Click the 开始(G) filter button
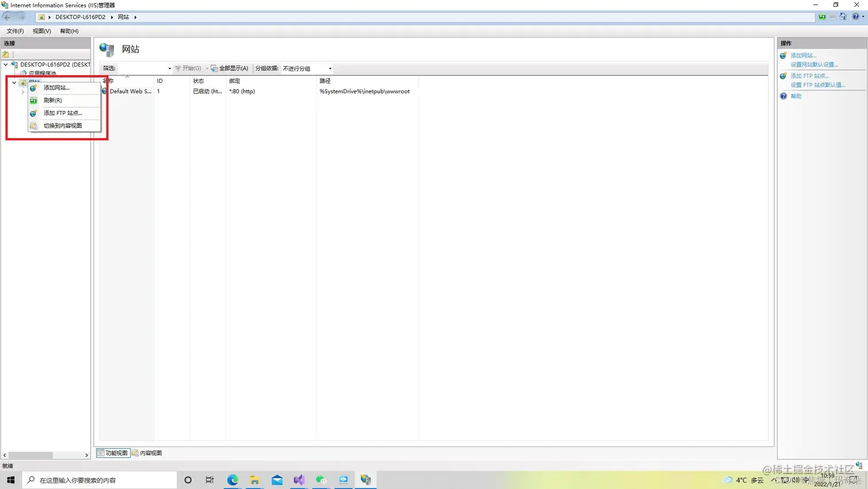 (188, 68)
